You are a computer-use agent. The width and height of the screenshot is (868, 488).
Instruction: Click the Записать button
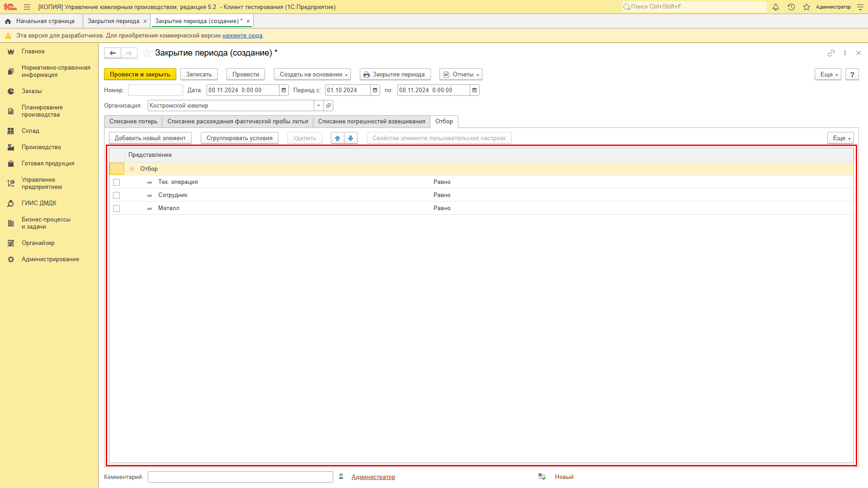click(199, 75)
